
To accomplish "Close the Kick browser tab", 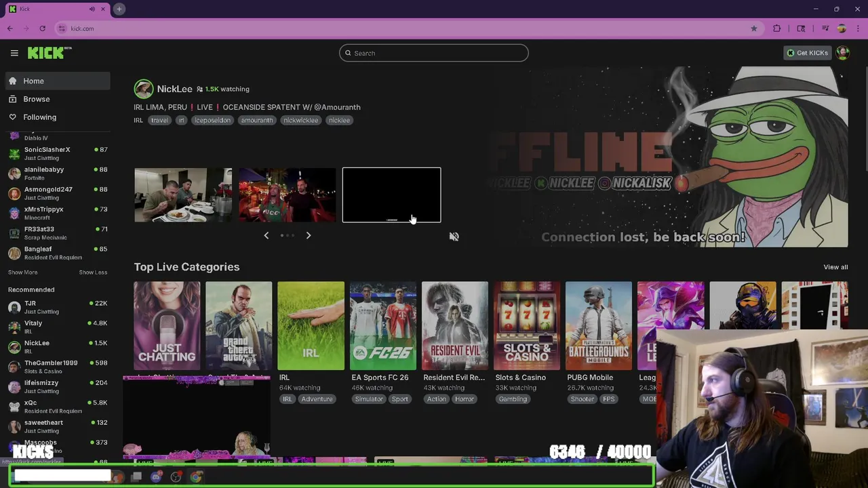I will pos(103,9).
